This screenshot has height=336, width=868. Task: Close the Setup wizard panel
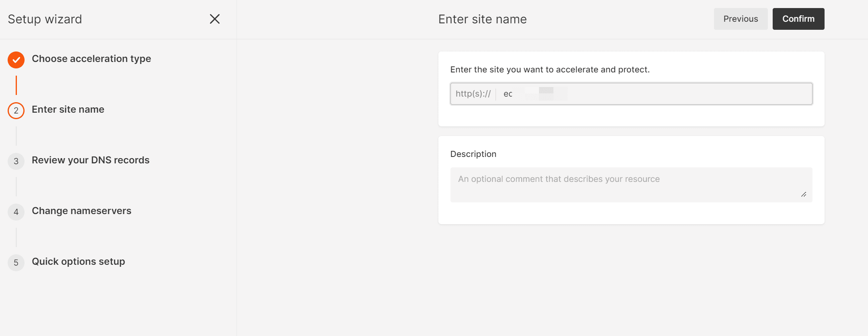click(x=214, y=19)
